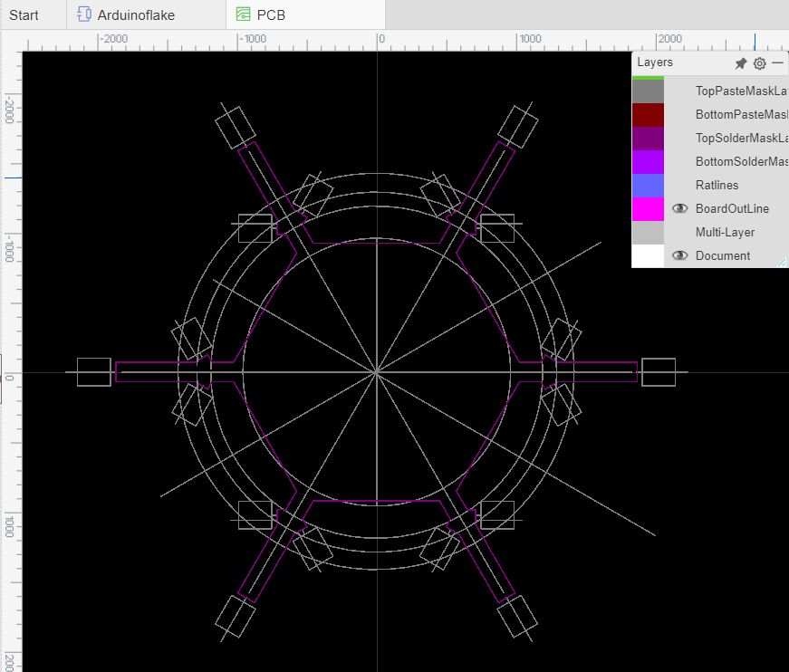Select the BoardOutLine layer name
The width and height of the screenshot is (789, 672).
tap(732, 208)
